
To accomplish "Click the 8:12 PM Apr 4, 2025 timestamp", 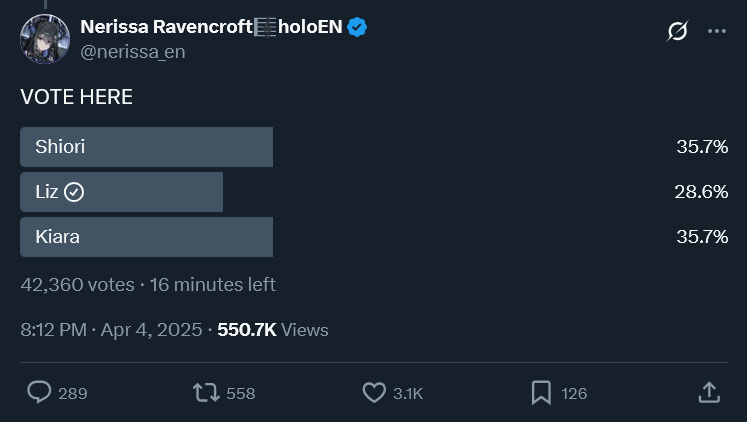I will tap(111, 330).
